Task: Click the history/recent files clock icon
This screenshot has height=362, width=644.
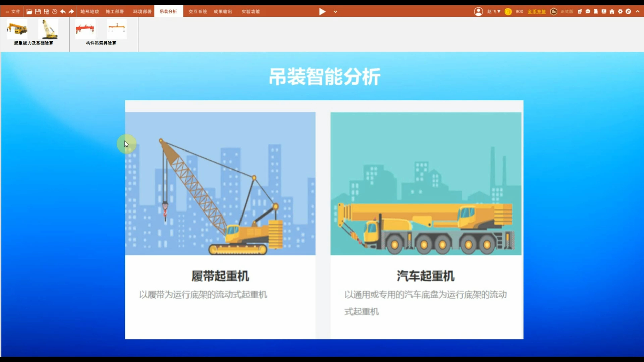Action: click(x=55, y=11)
